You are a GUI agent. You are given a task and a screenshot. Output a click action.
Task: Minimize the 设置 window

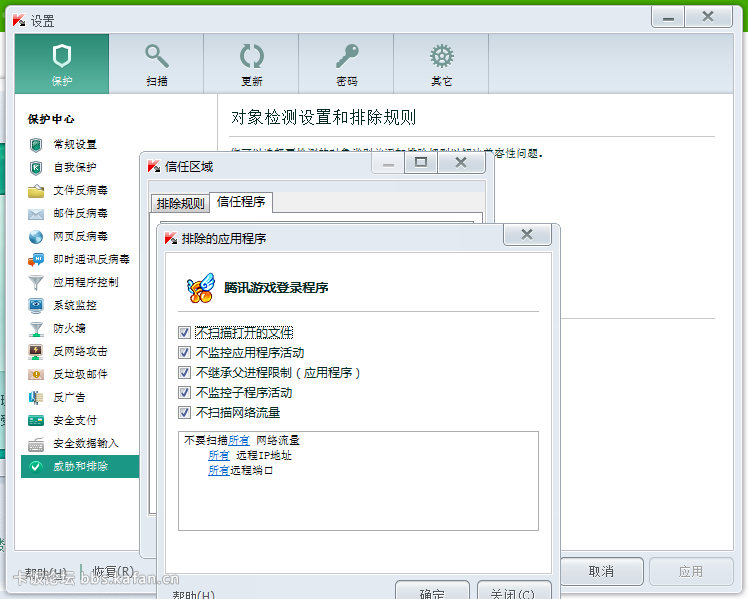668,17
